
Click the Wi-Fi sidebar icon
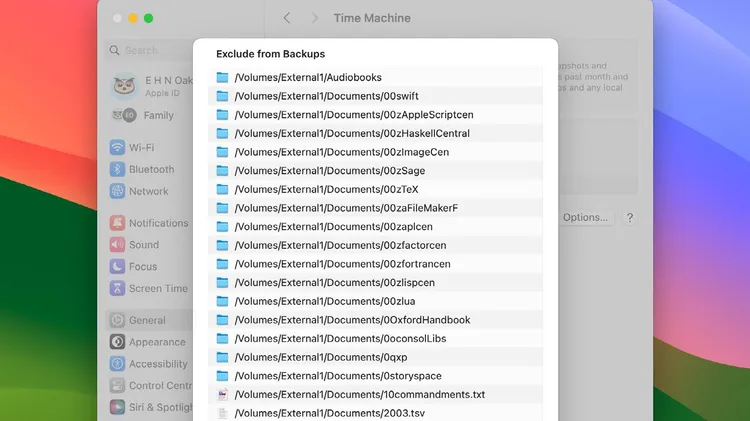(117, 147)
